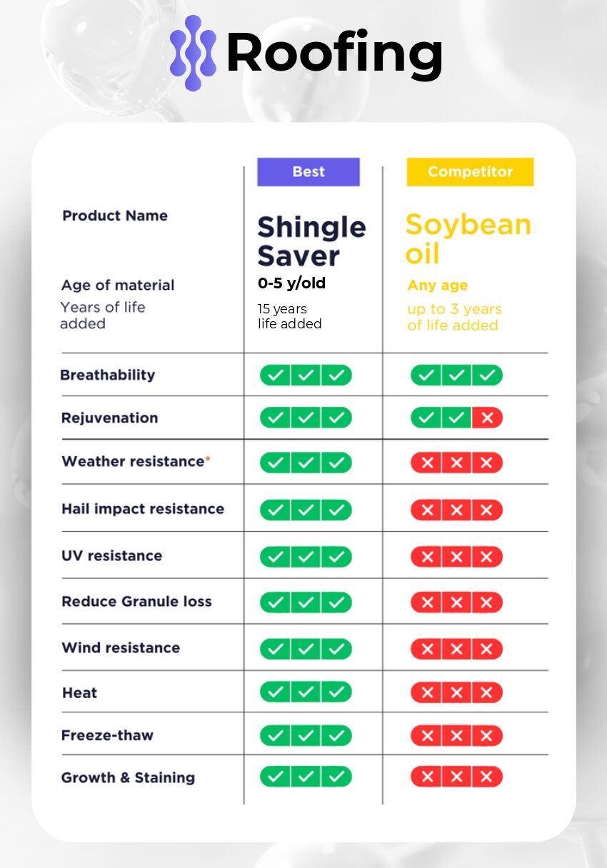The width and height of the screenshot is (607, 868).
Task: Click Shingle Saver's first Freeze-thaw checkmark
Action: [x=275, y=735]
